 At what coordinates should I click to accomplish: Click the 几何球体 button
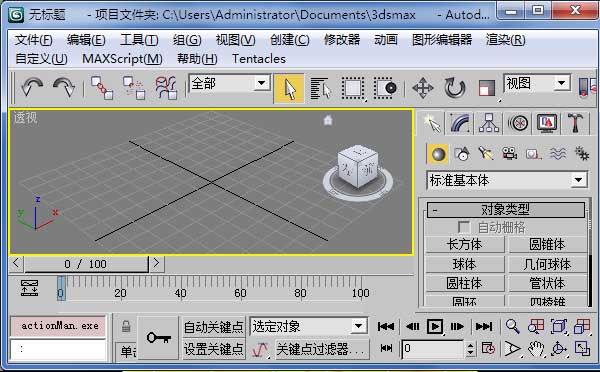[x=547, y=264]
